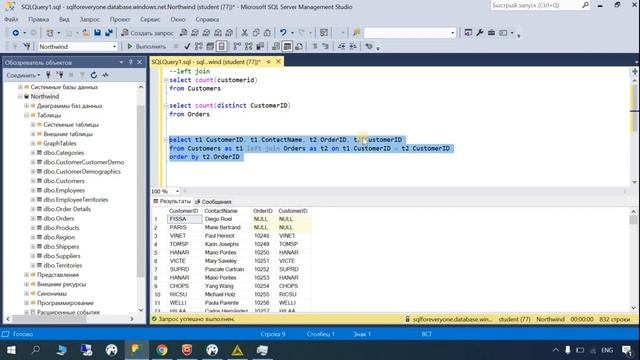Image resolution: width=640 pixels, height=360 pixels.
Task: Click the FISSA cell in results grid
Action: pos(184,219)
